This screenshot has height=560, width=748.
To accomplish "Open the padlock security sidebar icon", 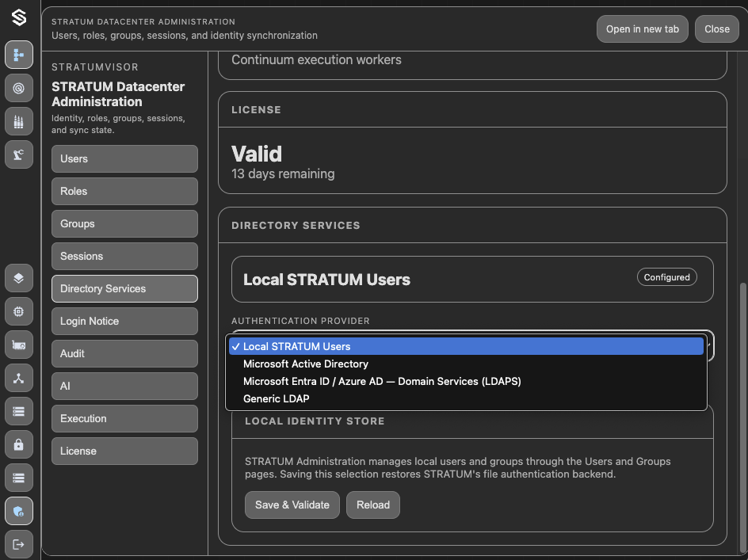I will point(19,444).
